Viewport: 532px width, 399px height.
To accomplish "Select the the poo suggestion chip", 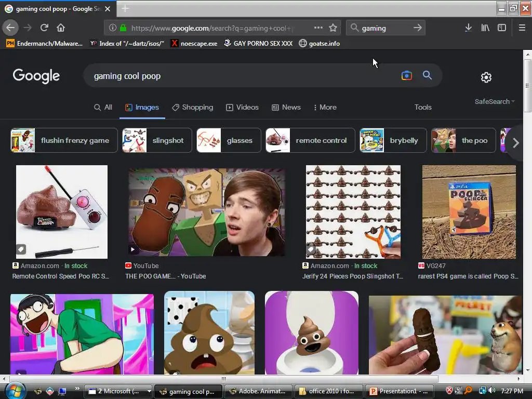I will pyautogui.click(x=463, y=140).
